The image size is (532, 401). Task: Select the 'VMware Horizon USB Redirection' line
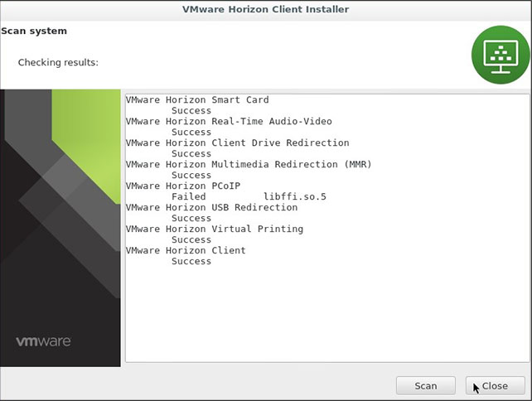[x=211, y=207]
